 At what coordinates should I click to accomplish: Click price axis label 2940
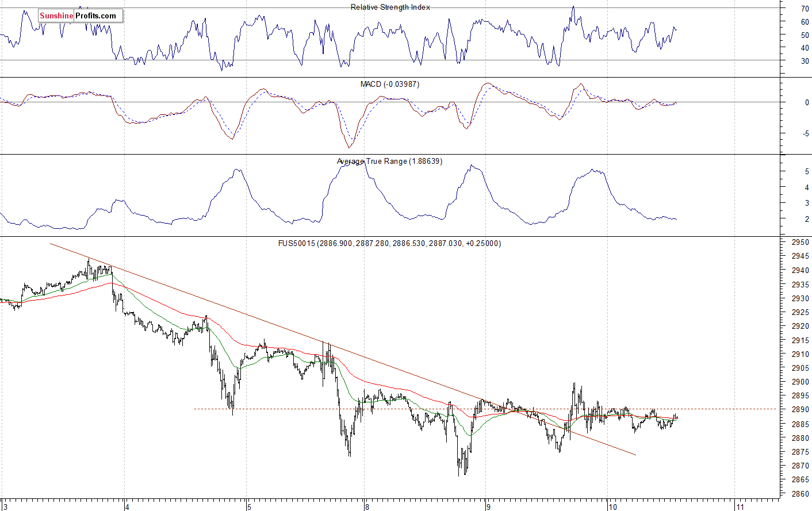point(800,271)
